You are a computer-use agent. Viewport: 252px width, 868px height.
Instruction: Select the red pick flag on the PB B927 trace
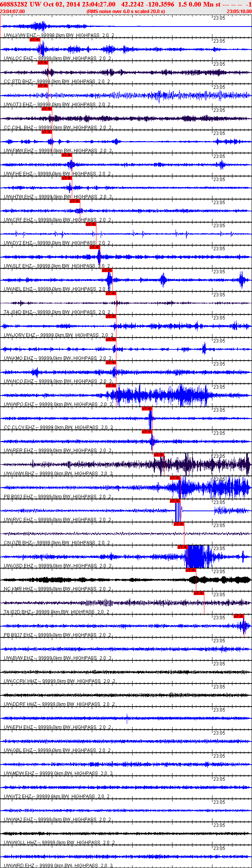pyautogui.click(x=239, y=616)
